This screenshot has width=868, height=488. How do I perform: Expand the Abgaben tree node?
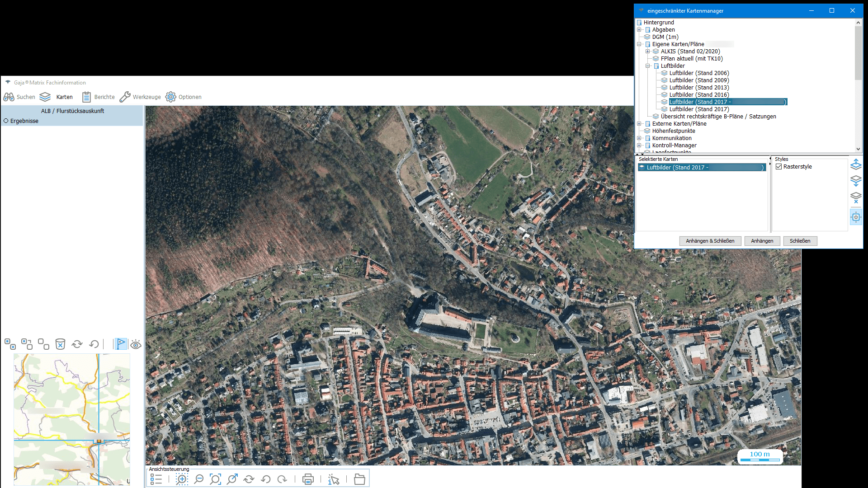pyautogui.click(x=639, y=30)
